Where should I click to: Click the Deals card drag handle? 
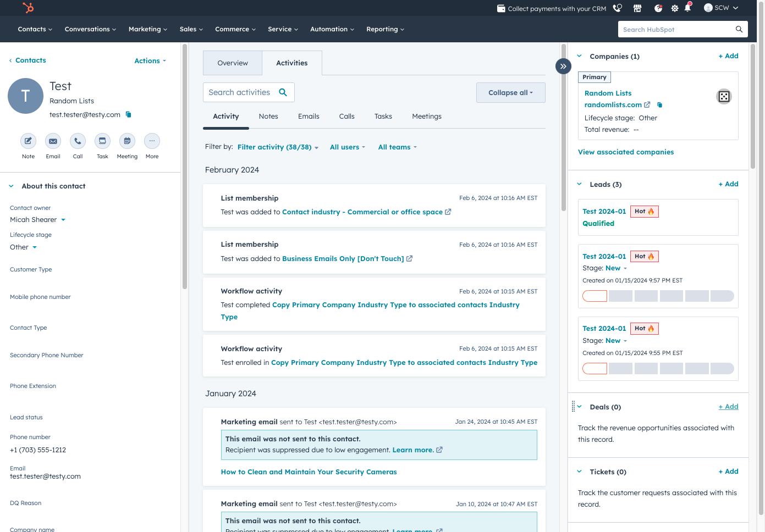(x=573, y=406)
